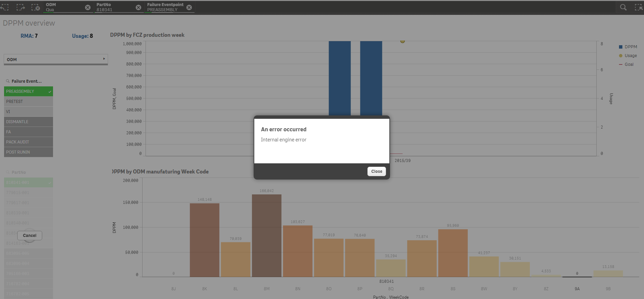This screenshot has height=299, width=644.
Task: Remove Failure Eventpoint PREASSEMBLY selection
Action: (x=189, y=7)
